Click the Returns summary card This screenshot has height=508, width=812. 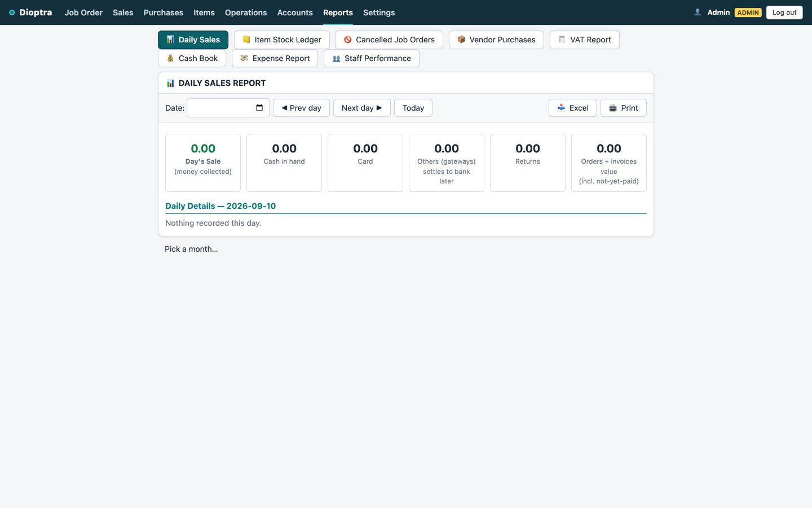(528, 163)
